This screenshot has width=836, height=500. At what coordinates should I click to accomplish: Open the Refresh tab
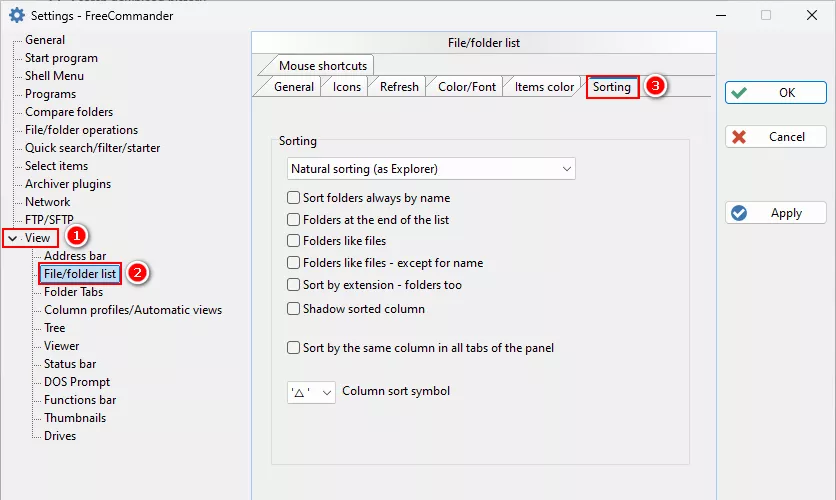399,87
